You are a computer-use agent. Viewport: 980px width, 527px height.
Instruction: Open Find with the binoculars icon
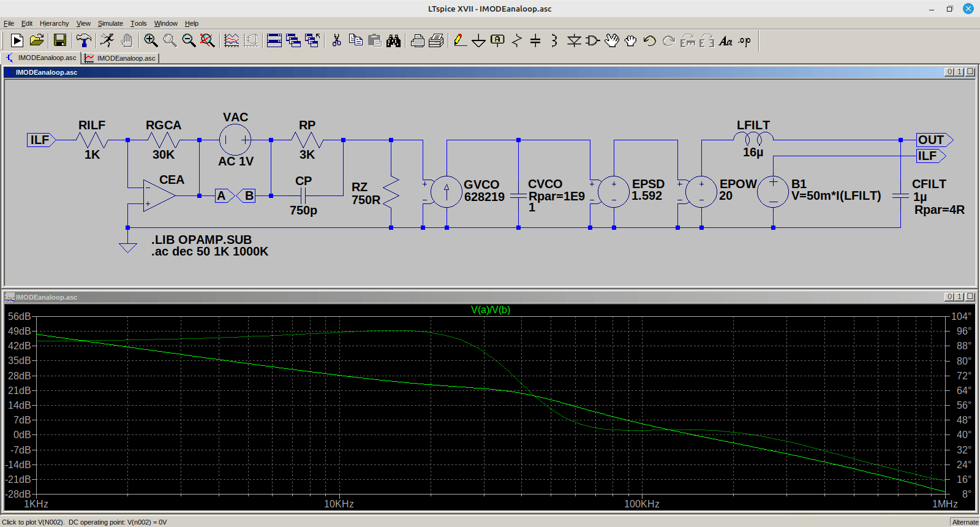click(x=393, y=40)
